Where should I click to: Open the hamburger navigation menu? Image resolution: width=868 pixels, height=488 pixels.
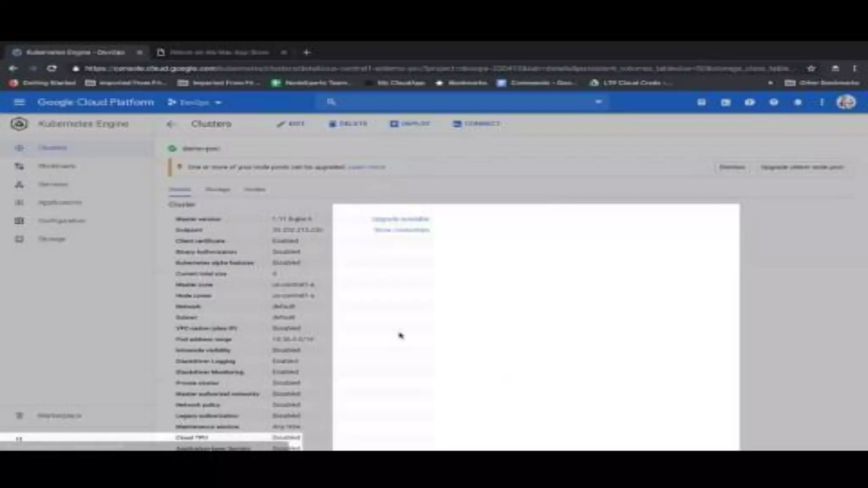[19, 102]
